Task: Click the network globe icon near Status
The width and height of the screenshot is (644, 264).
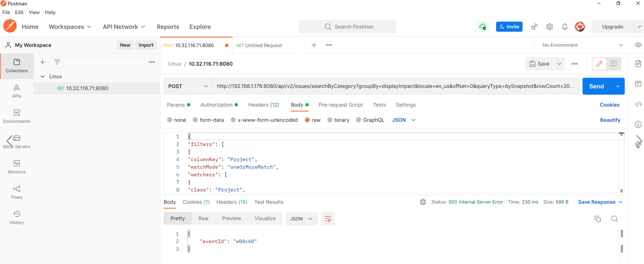Action: tap(423, 202)
